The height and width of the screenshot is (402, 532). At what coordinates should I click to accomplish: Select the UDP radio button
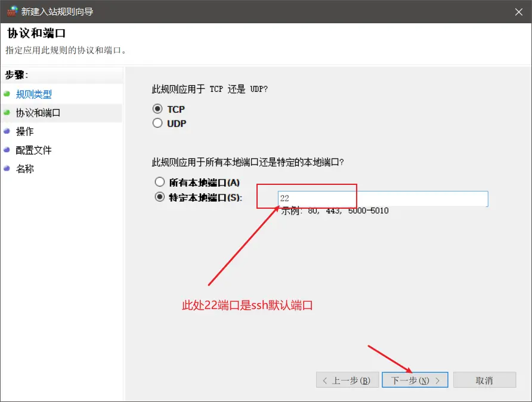coord(157,123)
